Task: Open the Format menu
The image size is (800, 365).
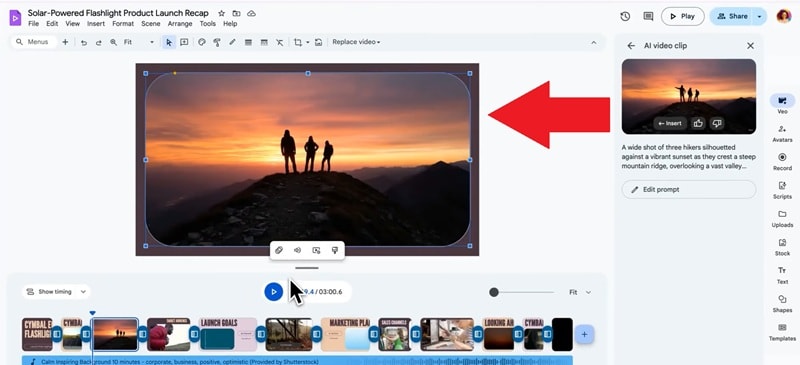Action: [123, 23]
